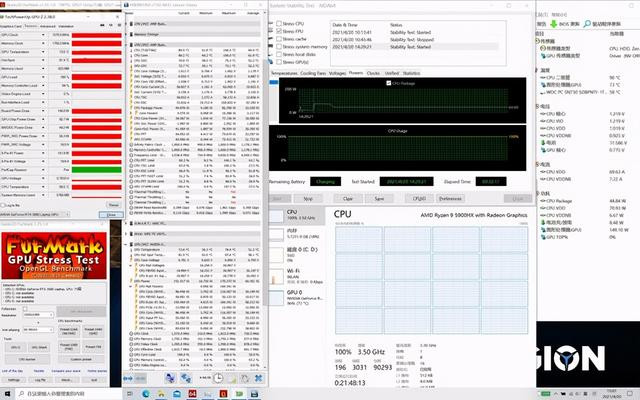Click CPUID button in AIDA64

419,199
